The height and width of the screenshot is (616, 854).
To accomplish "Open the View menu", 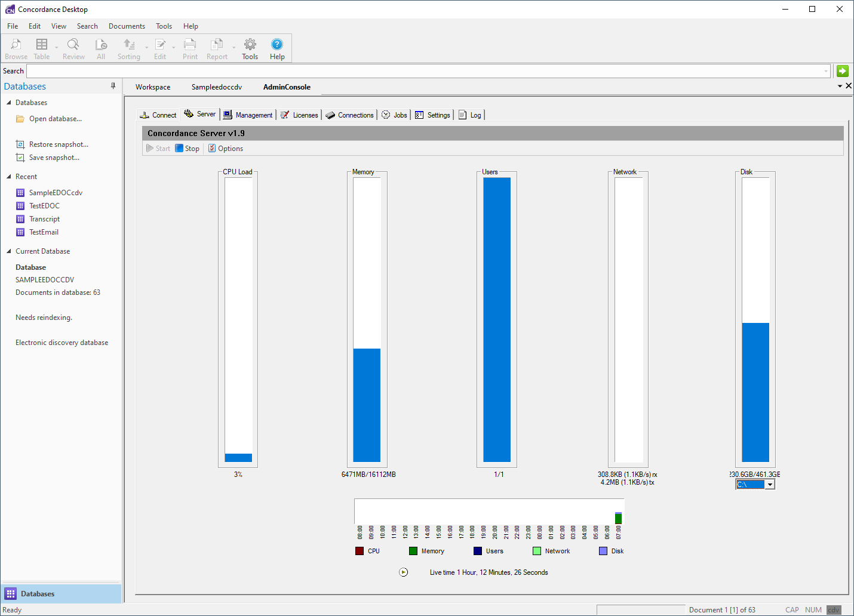I will pos(59,26).
